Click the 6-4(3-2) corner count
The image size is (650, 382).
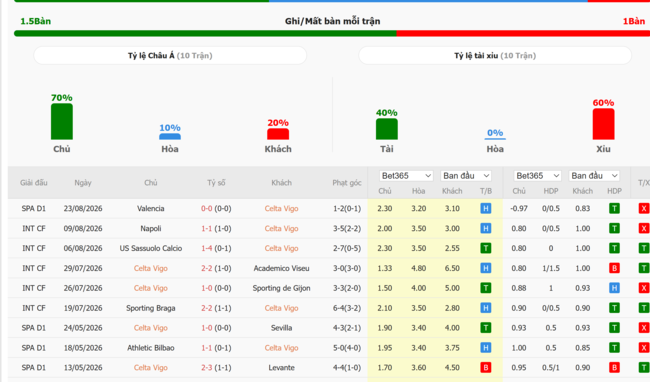coord(347,308)
